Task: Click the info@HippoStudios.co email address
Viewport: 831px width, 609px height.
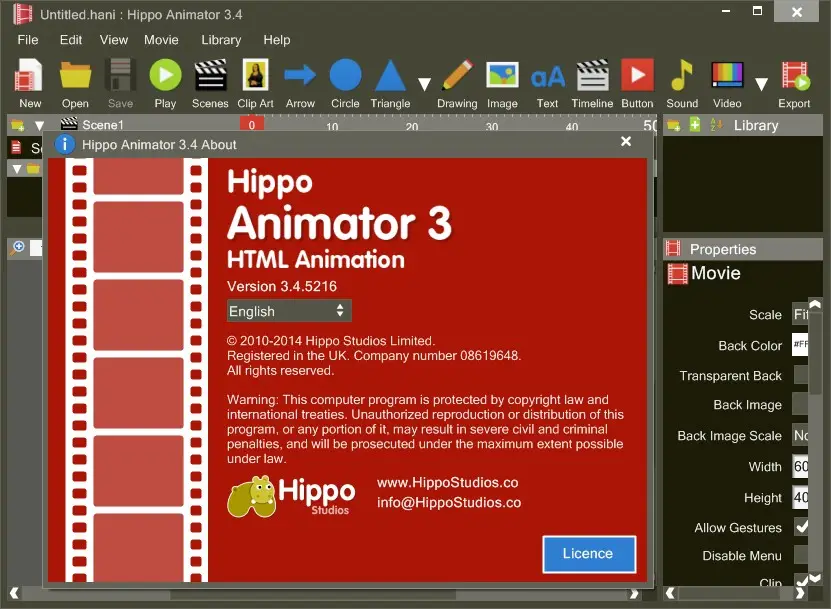Action: coord(449,502)
